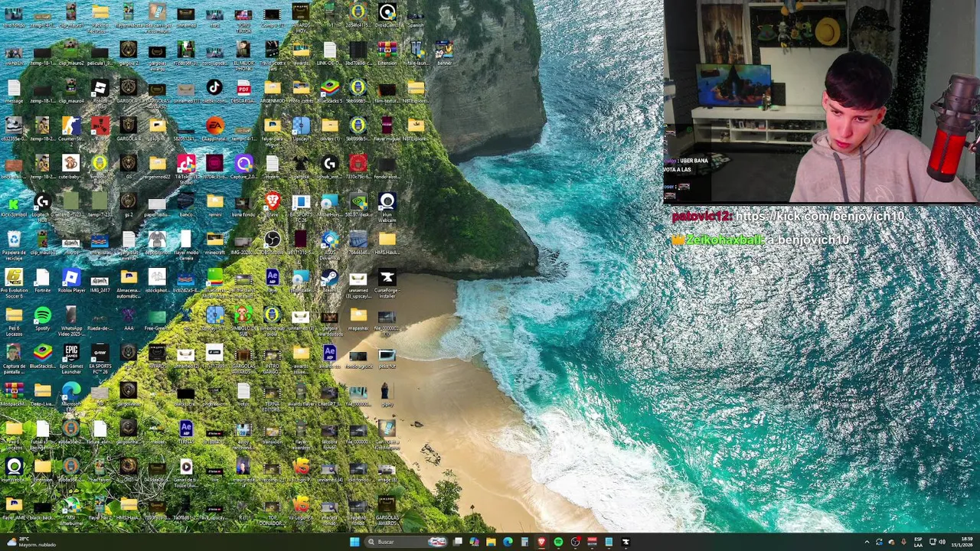The image size is (980, 551).
Task: Select the Extension WinRAR archive
Action: coord(387,54)
